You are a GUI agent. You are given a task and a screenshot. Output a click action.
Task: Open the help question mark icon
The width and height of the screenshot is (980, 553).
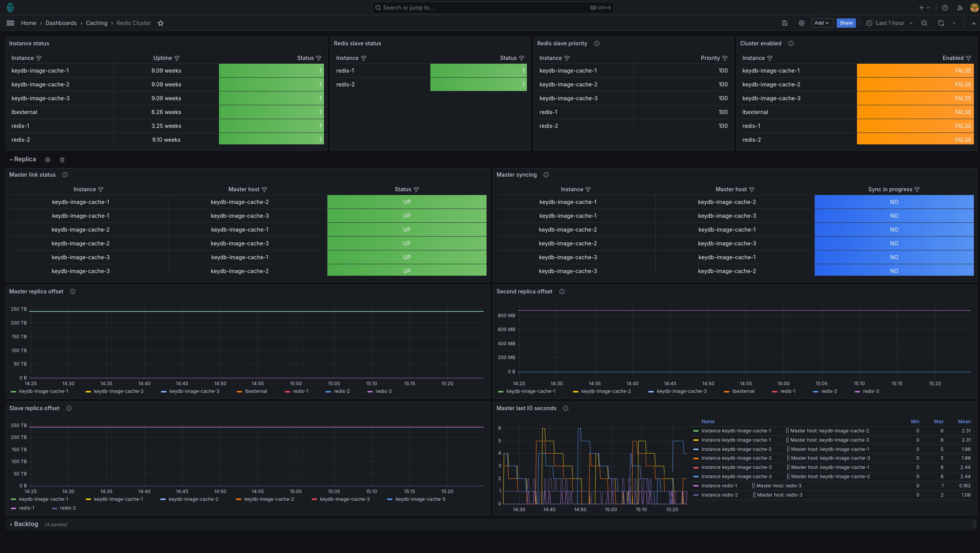945,8
